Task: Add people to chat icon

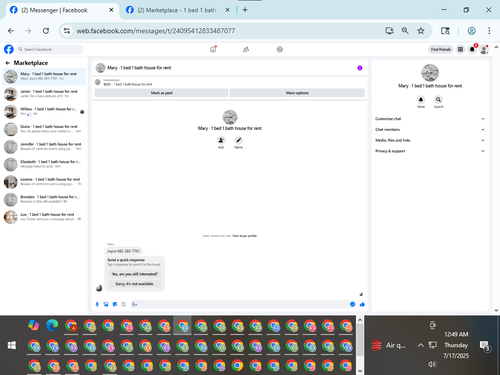Action: tap(221, 140)
